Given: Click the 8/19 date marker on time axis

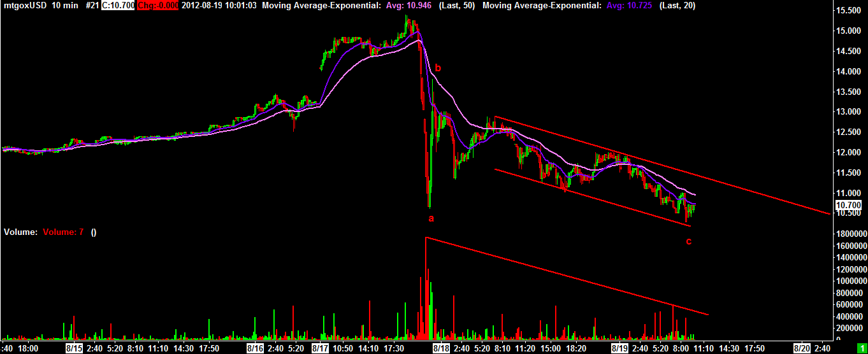Looking at the screenshot, I should point(620,349).
